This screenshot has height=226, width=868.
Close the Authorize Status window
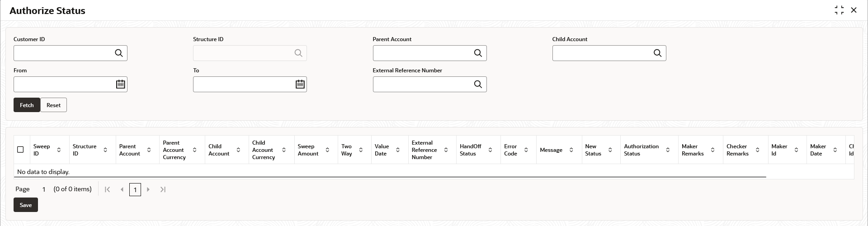click(x=854, y=10)
